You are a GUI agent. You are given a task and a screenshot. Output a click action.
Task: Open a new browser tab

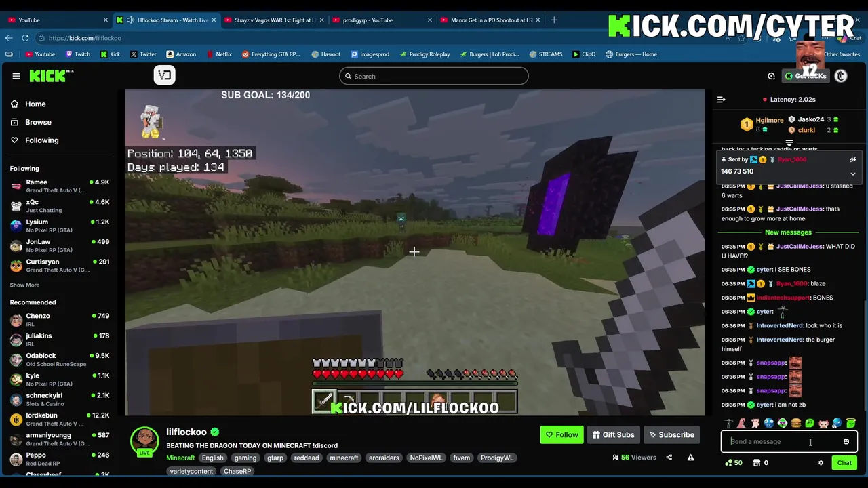click(554, 20)
